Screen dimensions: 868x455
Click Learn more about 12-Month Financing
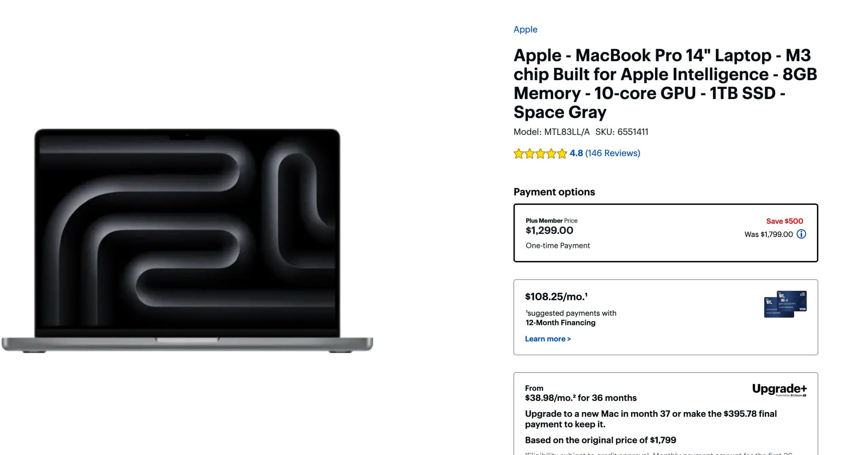coord(548,339)
